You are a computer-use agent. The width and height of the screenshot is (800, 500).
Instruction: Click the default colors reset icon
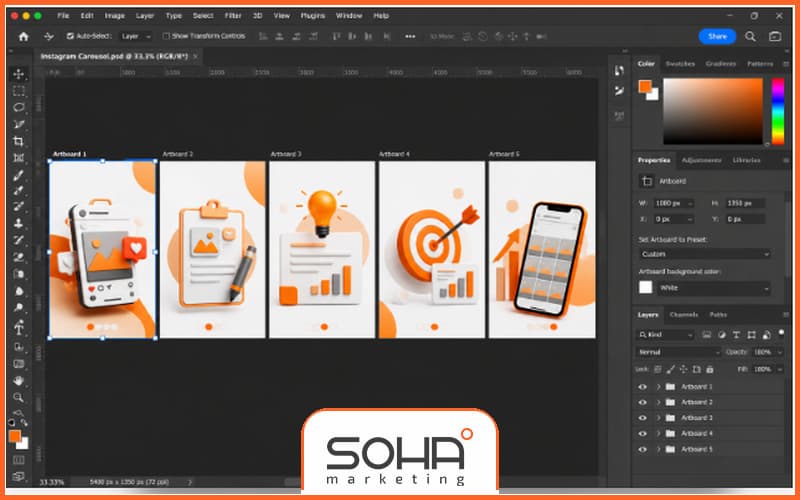pyautogui.click(x=12, y=422)
